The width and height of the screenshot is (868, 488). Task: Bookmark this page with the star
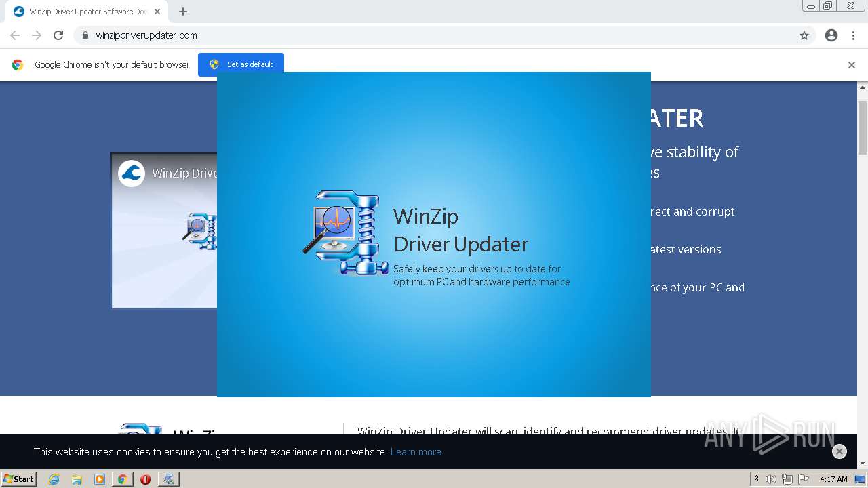804,35
